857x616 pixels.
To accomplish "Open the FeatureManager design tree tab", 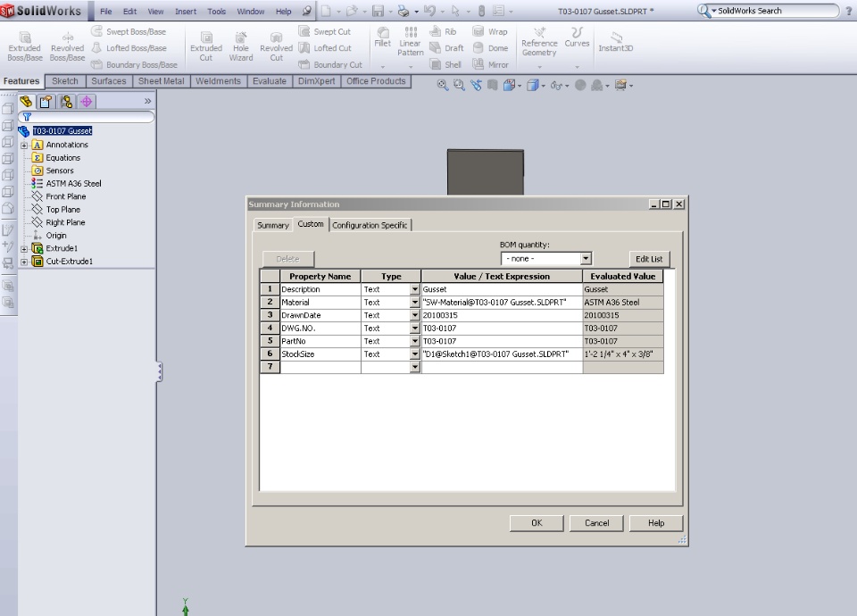I will (x=26, y=102).
